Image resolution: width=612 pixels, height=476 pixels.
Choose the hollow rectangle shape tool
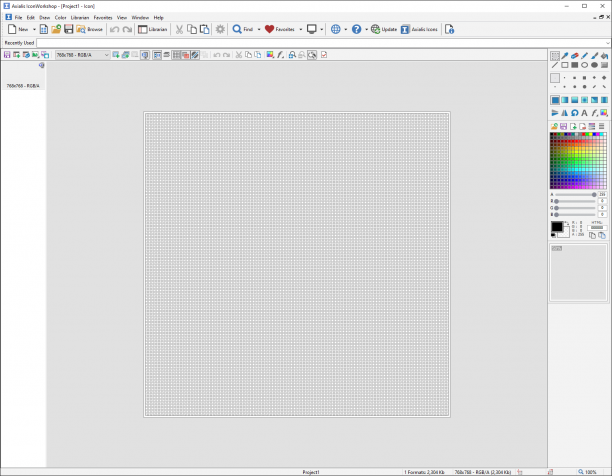click(x=565, y=65)
